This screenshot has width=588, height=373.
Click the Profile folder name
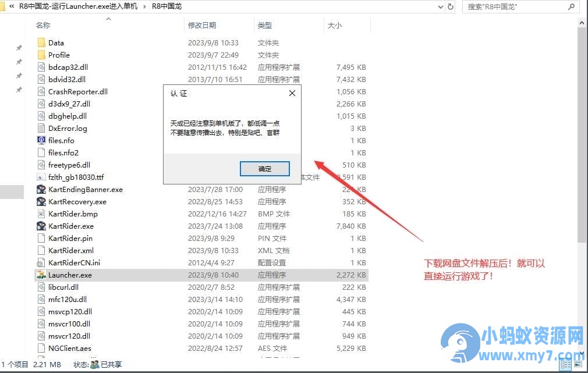pos(59,55)
